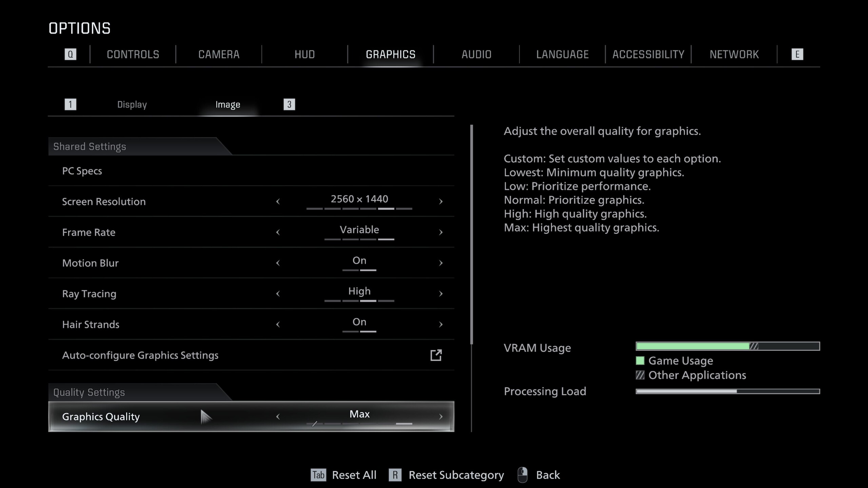Screen dimensions: 868x488
Task: Click the R key Reset Subcategory icon
Action: point(395,475)
